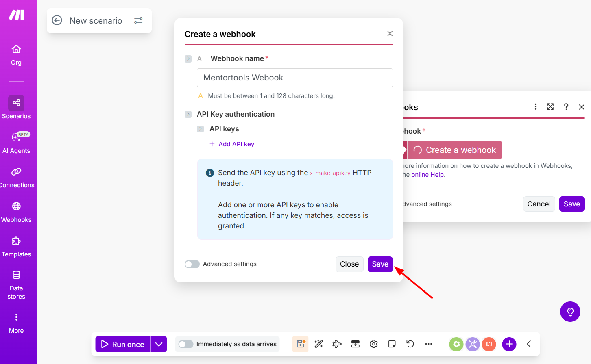Click the green gear tools icon

[x=456, y=344]
